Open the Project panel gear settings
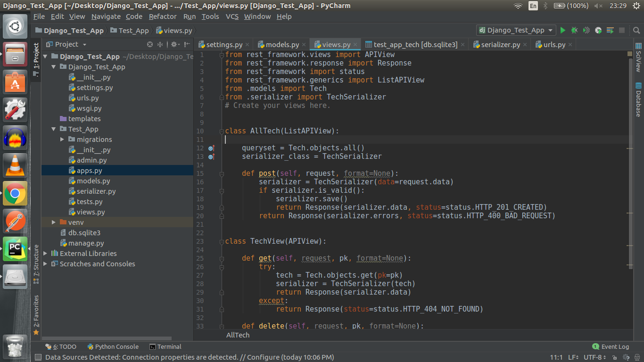This screenshot has height=362, width=644. 175,44
